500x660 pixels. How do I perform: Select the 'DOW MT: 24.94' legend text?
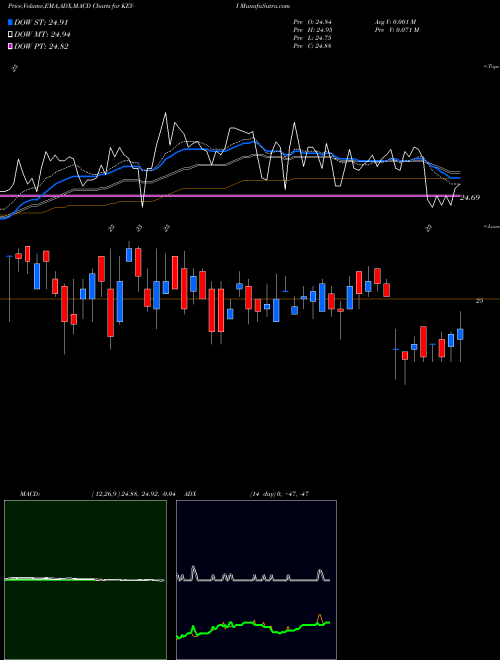tap(42, 35)
